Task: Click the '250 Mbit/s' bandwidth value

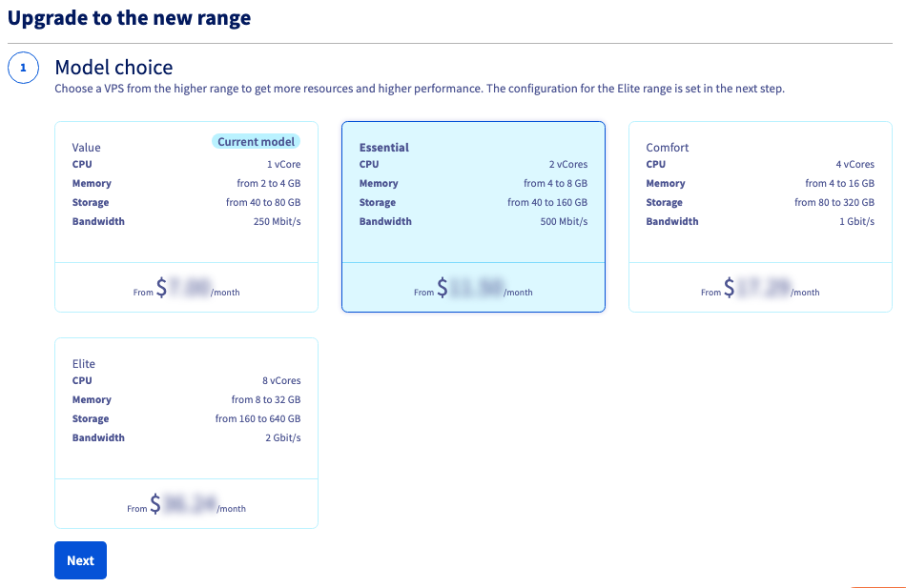Action: (278, 221)
